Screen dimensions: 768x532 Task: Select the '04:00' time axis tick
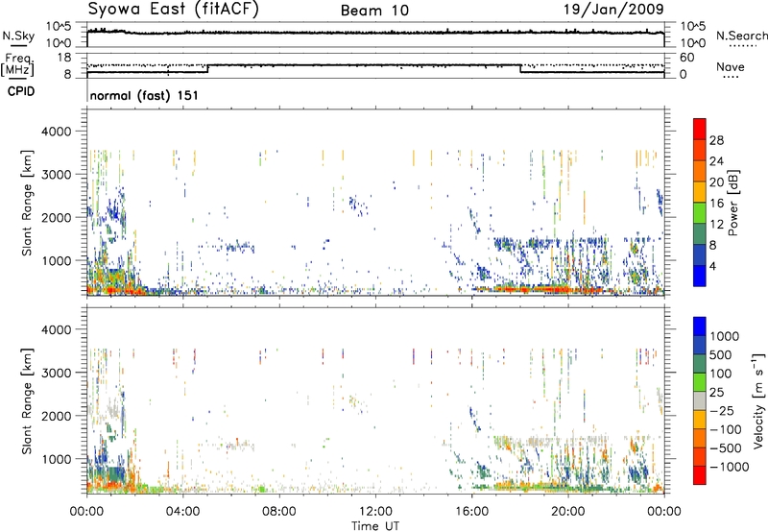coord(183,512)
